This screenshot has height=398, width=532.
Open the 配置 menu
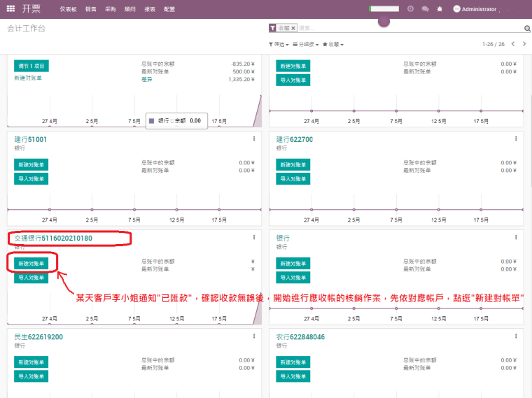point(169,9)
